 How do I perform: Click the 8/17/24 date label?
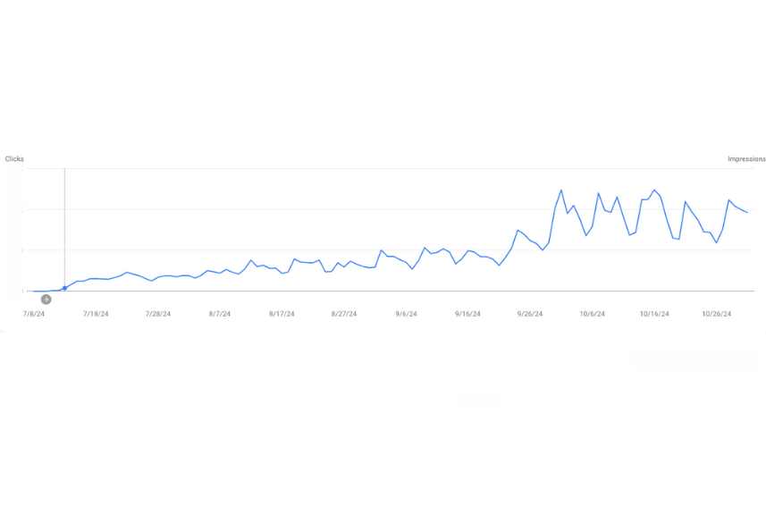282,314
